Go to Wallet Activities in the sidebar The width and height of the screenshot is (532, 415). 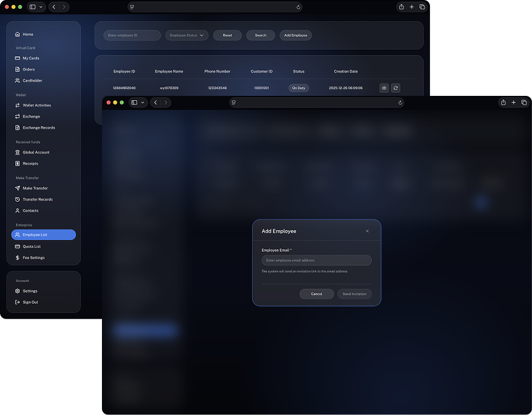pyautogui.click(x=36, y=105)
